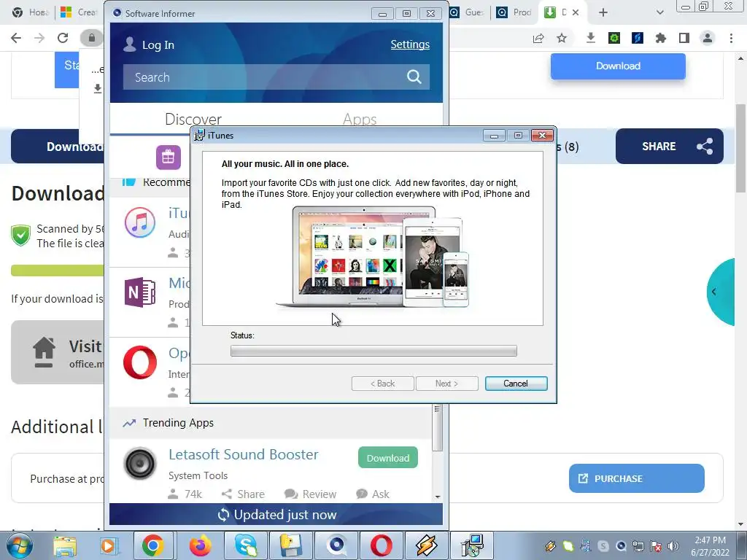This screenshot has width=747, height=560.
Task: Click Chrome's back arrow
Action: [16, 38]
